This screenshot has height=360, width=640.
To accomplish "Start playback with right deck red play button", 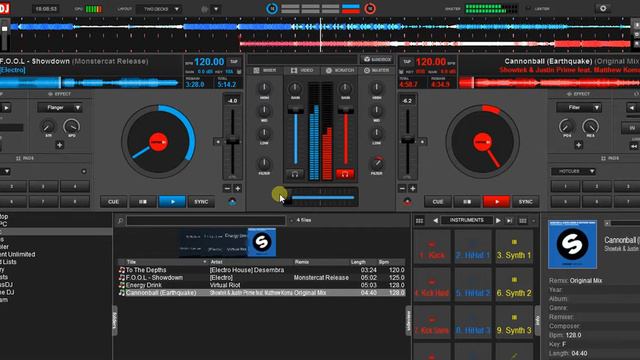I will (x=496, y=202).
